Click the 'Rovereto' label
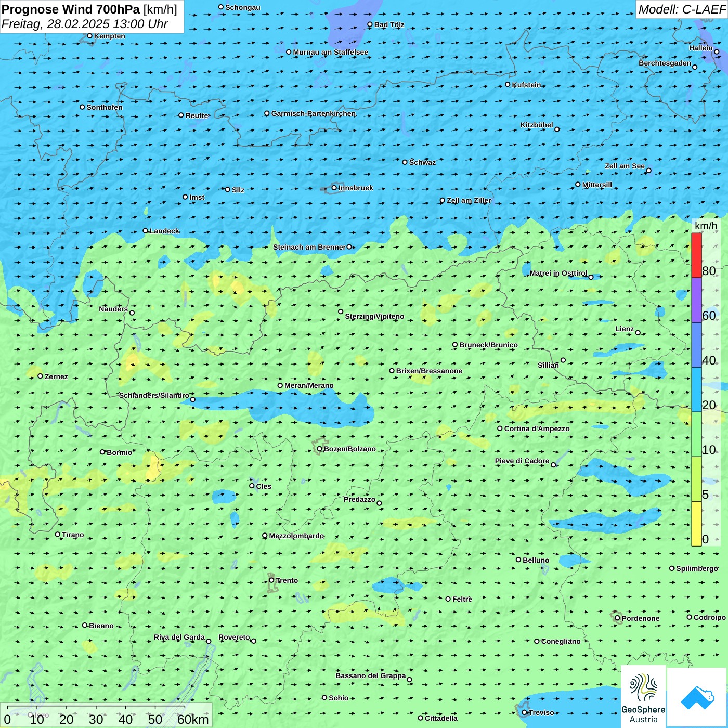728x728 pixels. tap(234, 637)
